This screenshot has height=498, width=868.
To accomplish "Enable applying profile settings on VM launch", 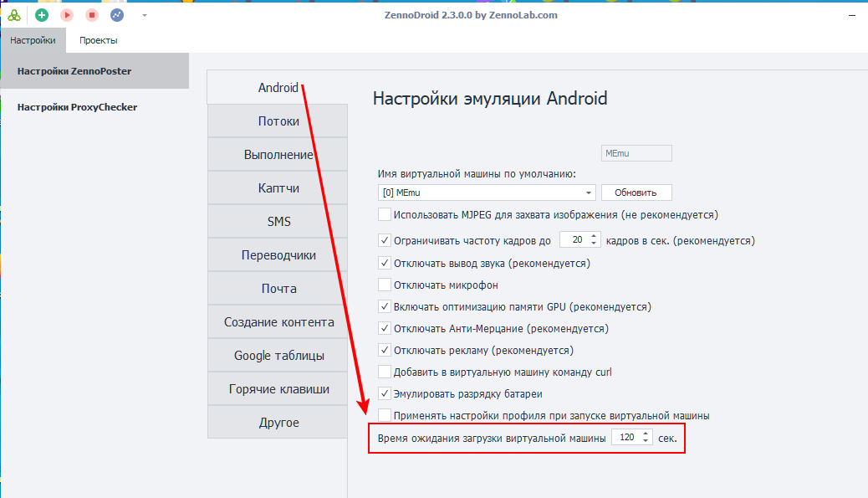I will pyautogui.click(x=384, y=415).
